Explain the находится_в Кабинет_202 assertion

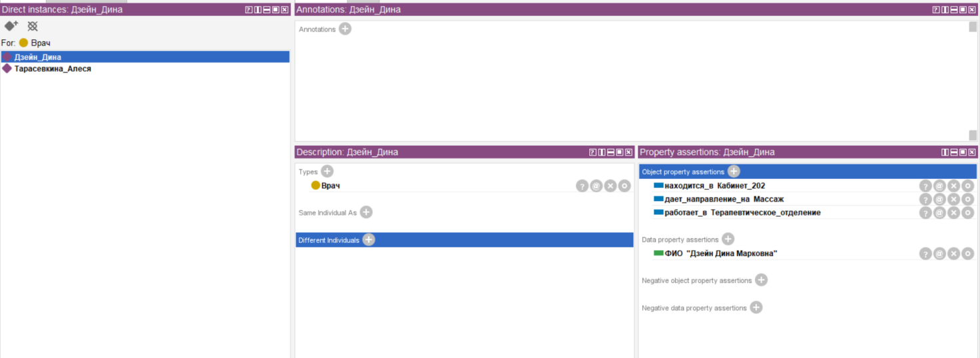point(925,186)
